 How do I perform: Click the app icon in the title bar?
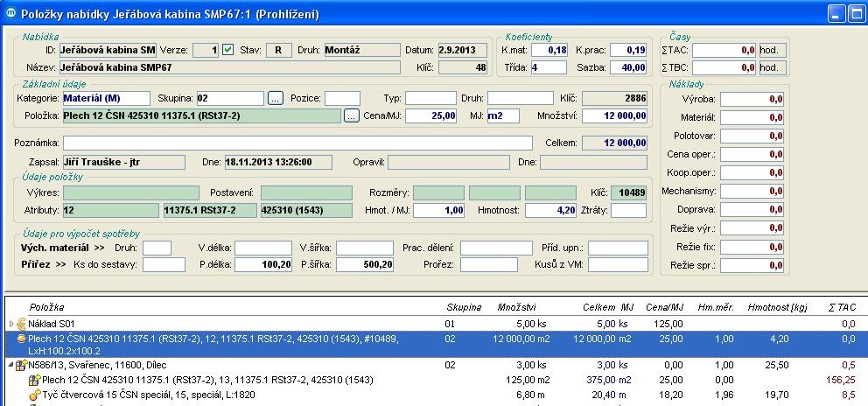10,14
